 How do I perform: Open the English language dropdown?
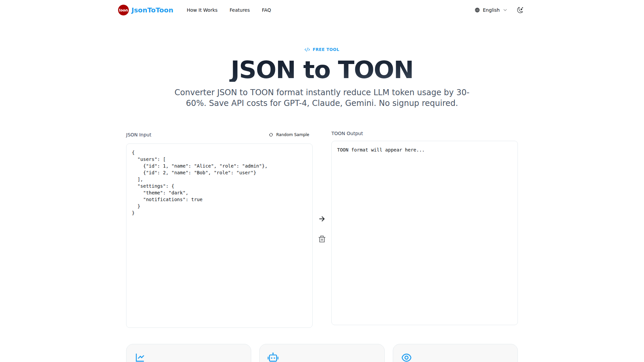click(491, 10)
